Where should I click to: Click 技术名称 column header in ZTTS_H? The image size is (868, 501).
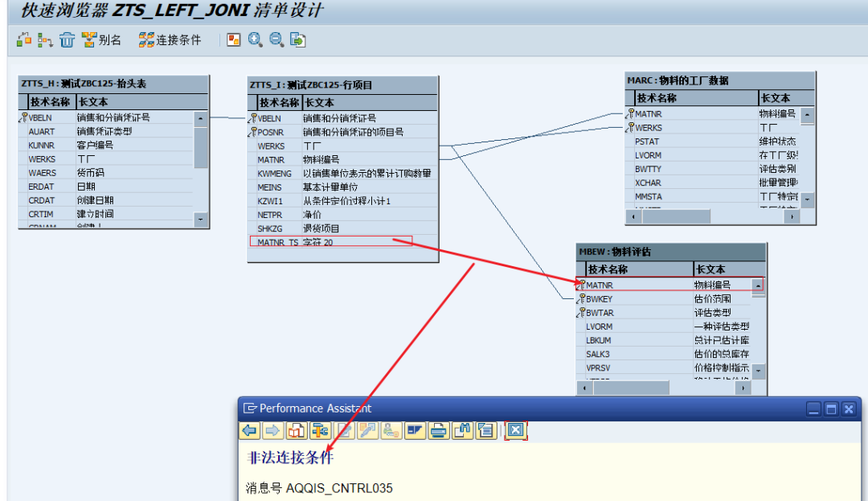[x=51, y=102]
